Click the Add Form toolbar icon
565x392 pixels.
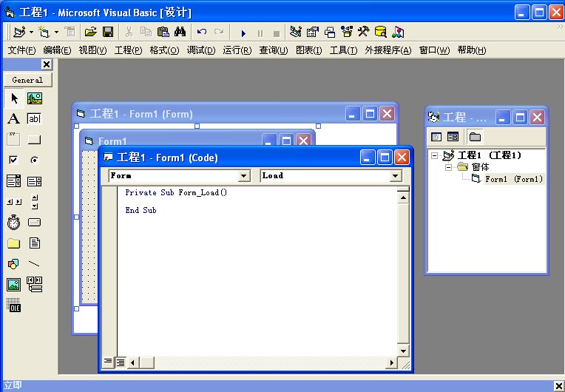(x=44, y=32)
